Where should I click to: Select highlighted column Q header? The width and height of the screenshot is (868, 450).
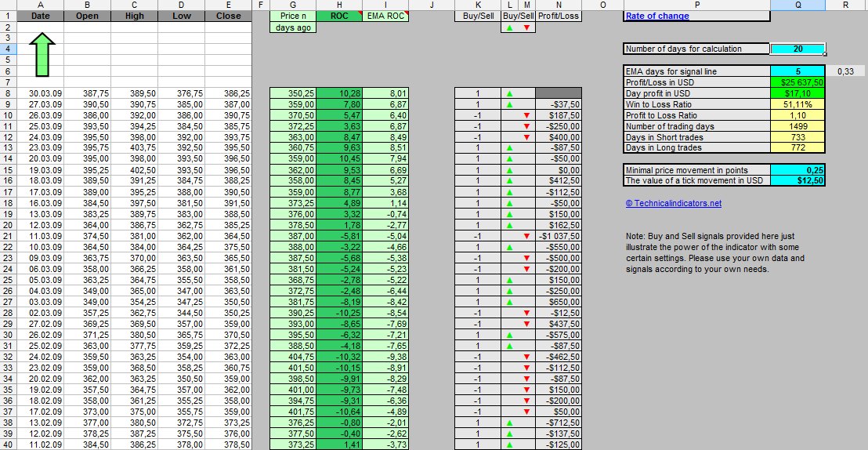(797, 5)
